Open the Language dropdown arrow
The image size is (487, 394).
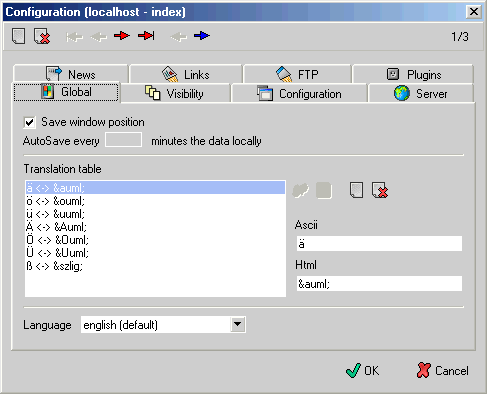coord(237,324)
